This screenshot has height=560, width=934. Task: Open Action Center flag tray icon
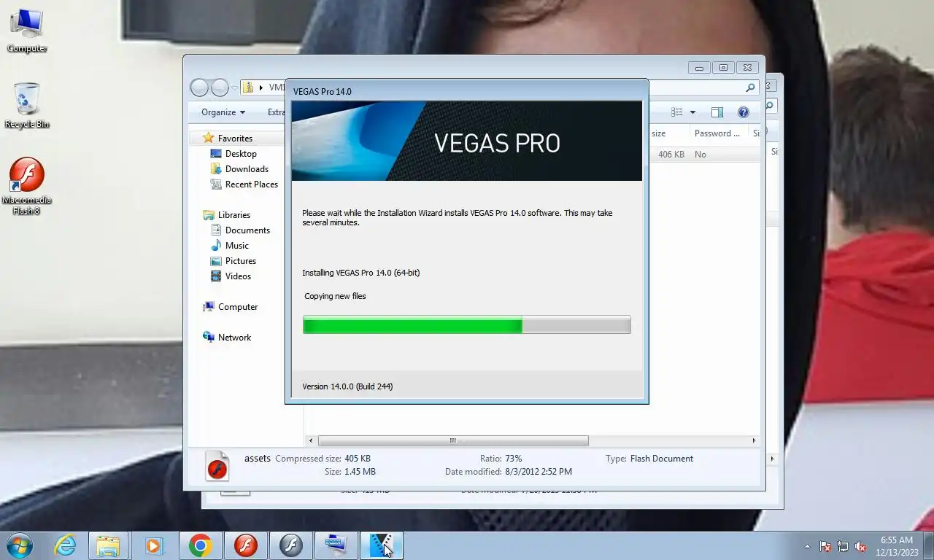(x=825, y=546)
